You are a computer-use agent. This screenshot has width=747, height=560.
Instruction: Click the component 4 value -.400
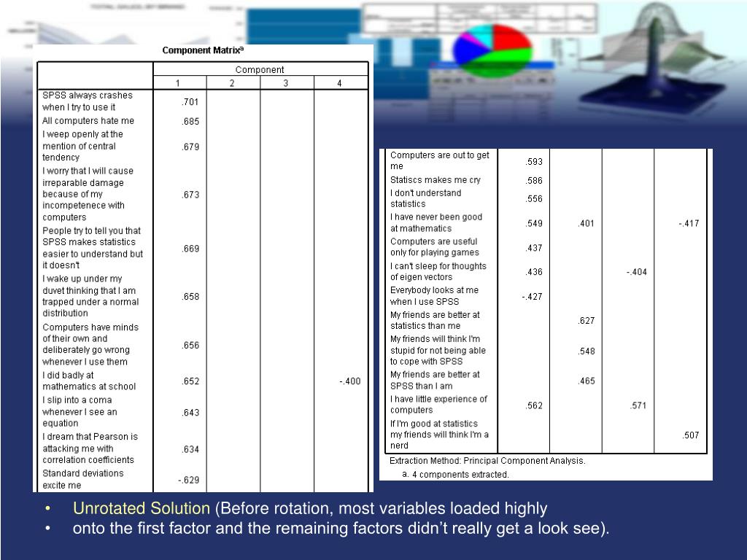coord(350,381)
